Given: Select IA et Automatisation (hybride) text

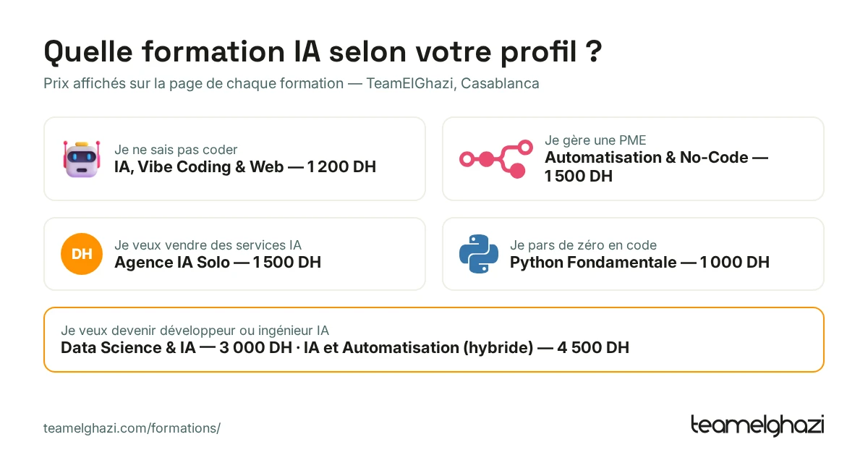Looking at the screenshot, I should click(x=418, y=348).
